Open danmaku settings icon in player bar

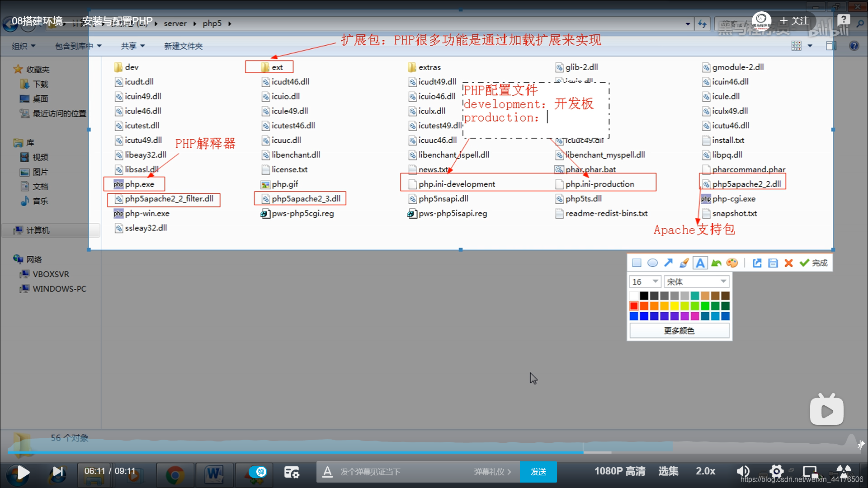pyautogui.click(x=292, y=472)
